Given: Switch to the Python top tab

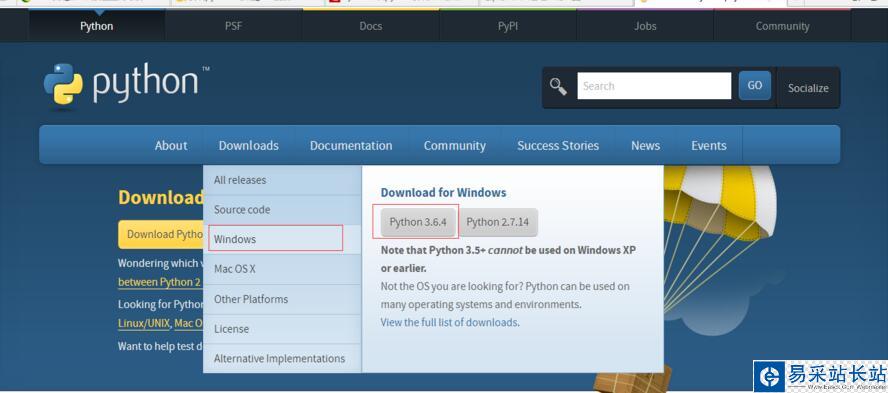Looking at the screenshot, I should [x=96, y=26].
